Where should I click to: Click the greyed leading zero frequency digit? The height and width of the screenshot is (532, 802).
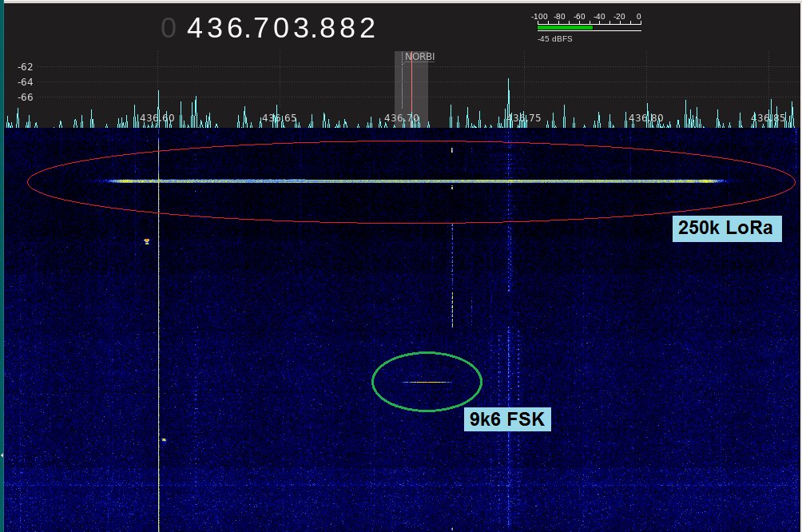coord(168,28)
